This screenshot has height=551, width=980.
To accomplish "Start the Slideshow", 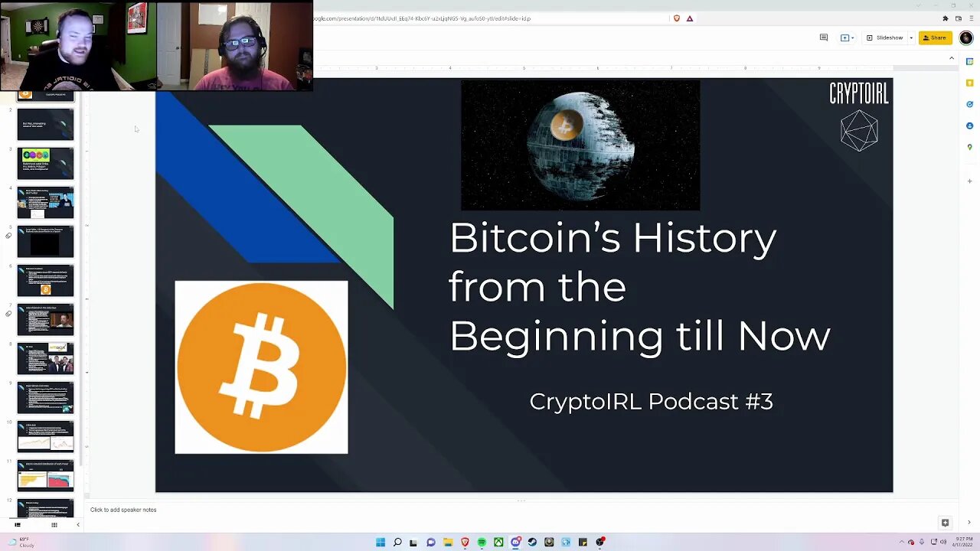I will tap(885, 37).
